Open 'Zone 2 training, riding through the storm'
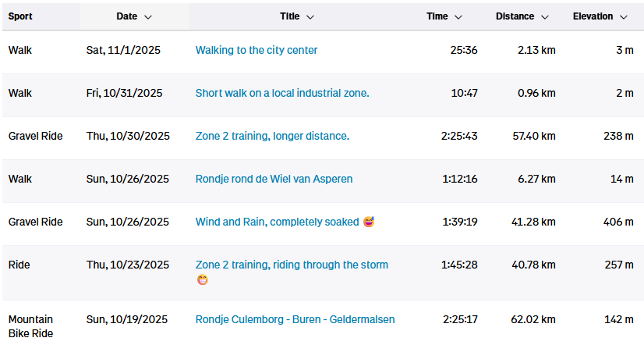 pyautogui.click(x=292, y=265)
